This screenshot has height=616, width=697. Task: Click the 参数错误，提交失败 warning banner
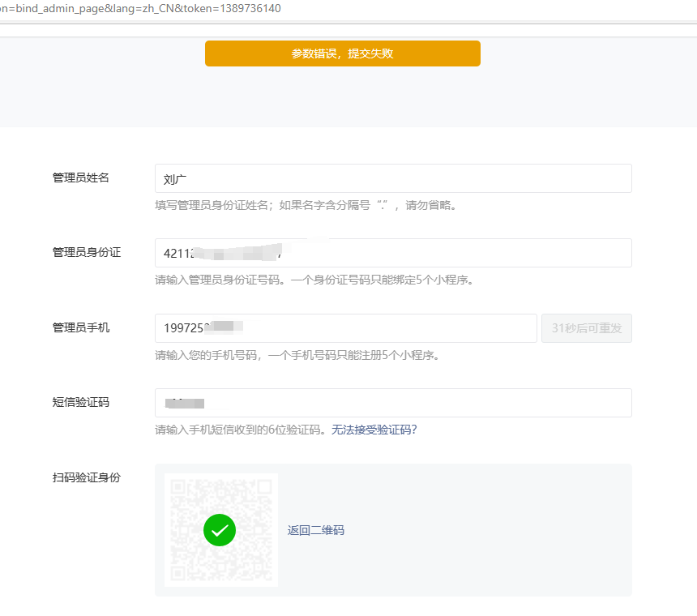(342, 53)
